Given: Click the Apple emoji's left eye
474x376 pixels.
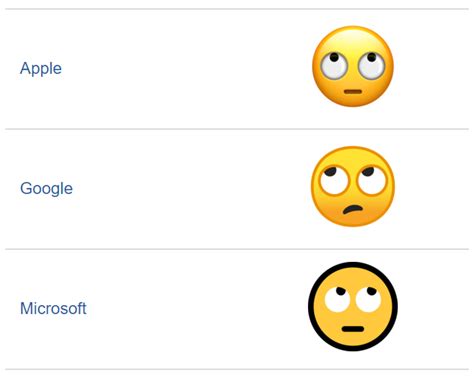Looking at the screenshot, I should [x=334, y=65].
